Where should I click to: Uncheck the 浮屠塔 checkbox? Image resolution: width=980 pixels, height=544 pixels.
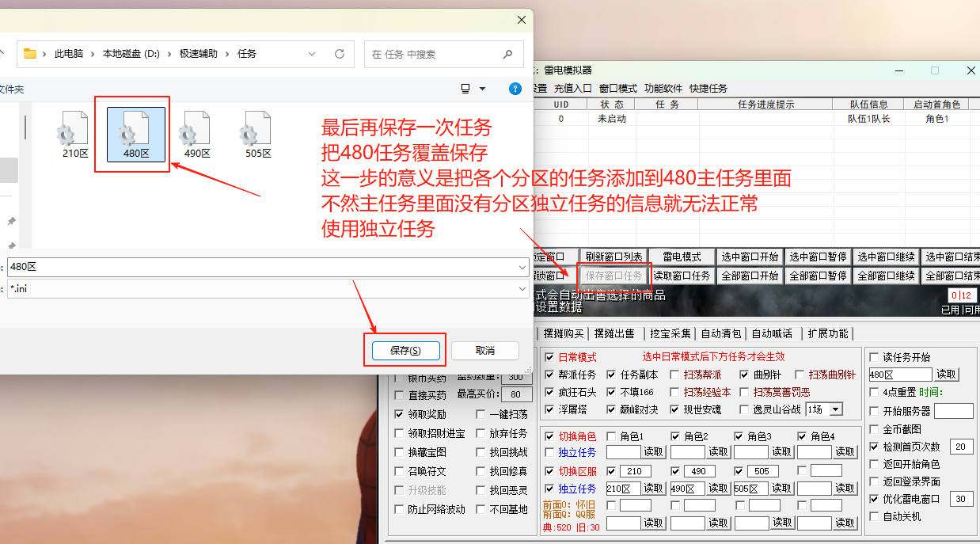click(550, 409)
